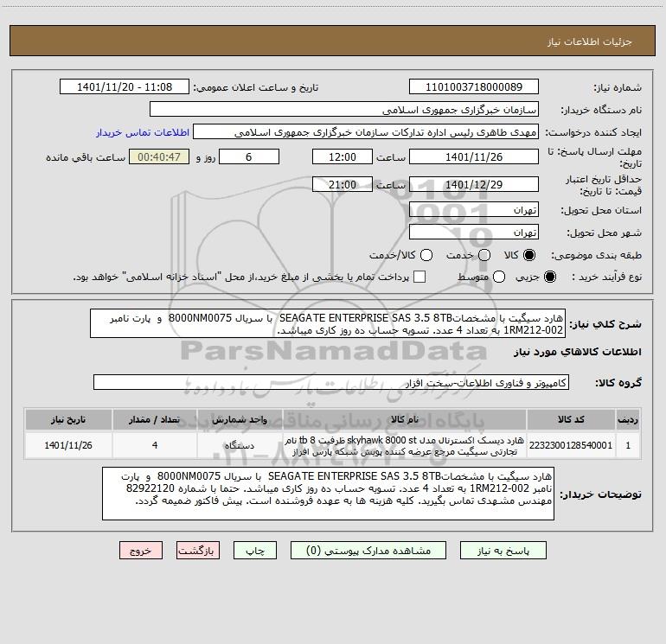666x644 pixels.
Task: Click the delivery city تهران field
Action: click(474, 233)
